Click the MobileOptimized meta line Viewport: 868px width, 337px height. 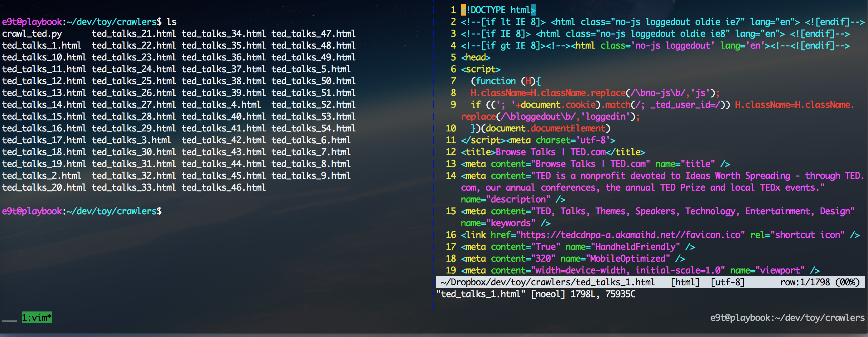click(573, 259)
